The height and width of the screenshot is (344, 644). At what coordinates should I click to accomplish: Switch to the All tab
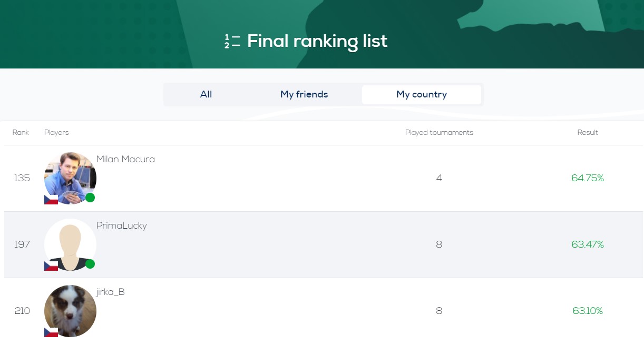[x=206, y=94]
